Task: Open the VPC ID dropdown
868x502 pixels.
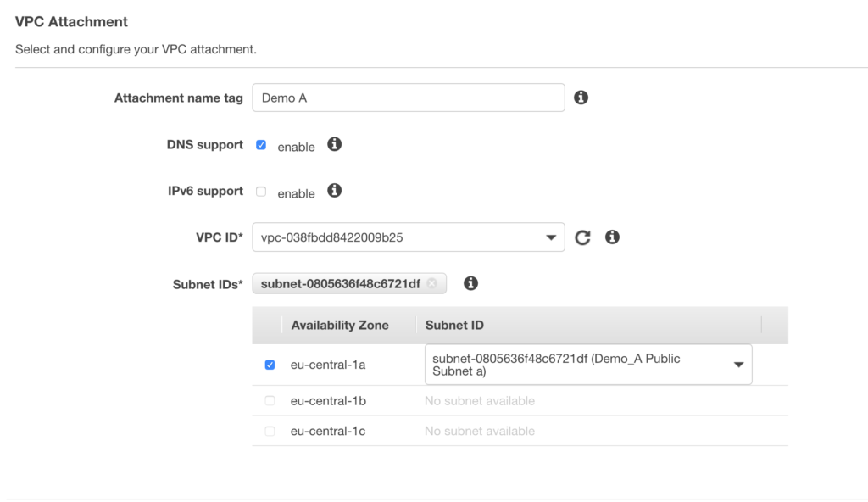Action: pos(409,237)
